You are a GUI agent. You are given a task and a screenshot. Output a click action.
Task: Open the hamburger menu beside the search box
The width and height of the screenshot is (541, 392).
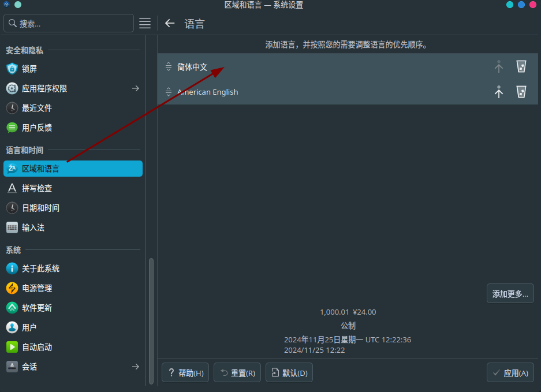click(145, 23)
